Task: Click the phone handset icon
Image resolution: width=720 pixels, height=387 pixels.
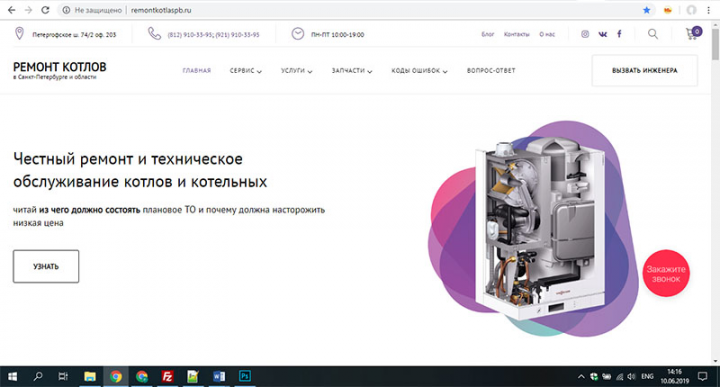Action: coord(154,34)
